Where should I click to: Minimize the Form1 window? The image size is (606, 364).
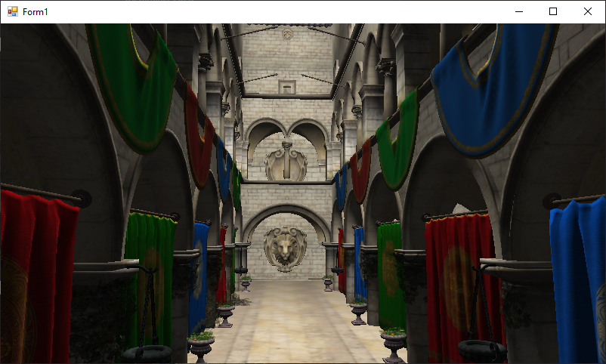click(518, 12)
